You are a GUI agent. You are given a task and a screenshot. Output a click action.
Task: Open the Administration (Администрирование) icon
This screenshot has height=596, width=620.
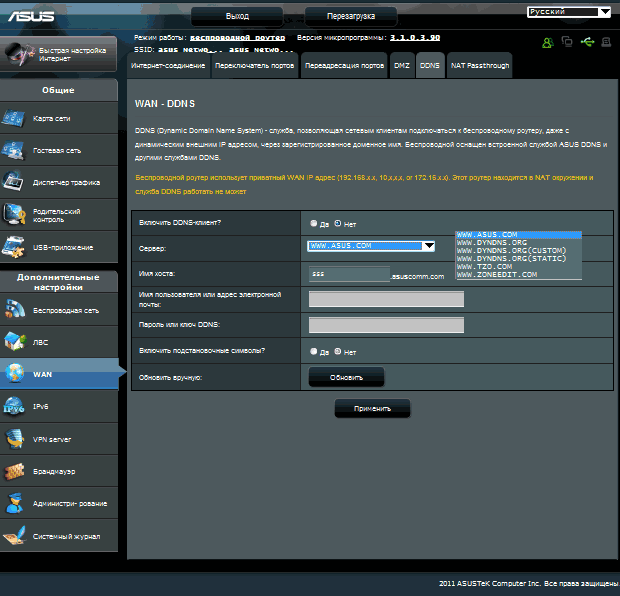click(x=14, y=503)
